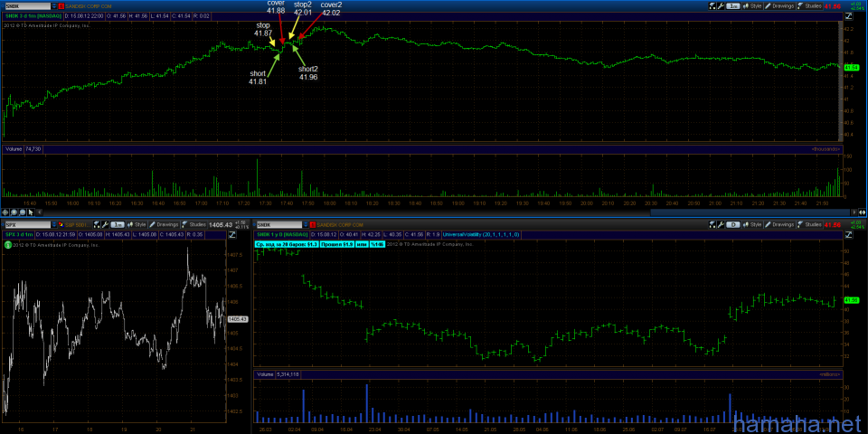868x434 pixels.
Task: Expand the daily SNDK chart symbol dropdown
Action: pos(307,225)
